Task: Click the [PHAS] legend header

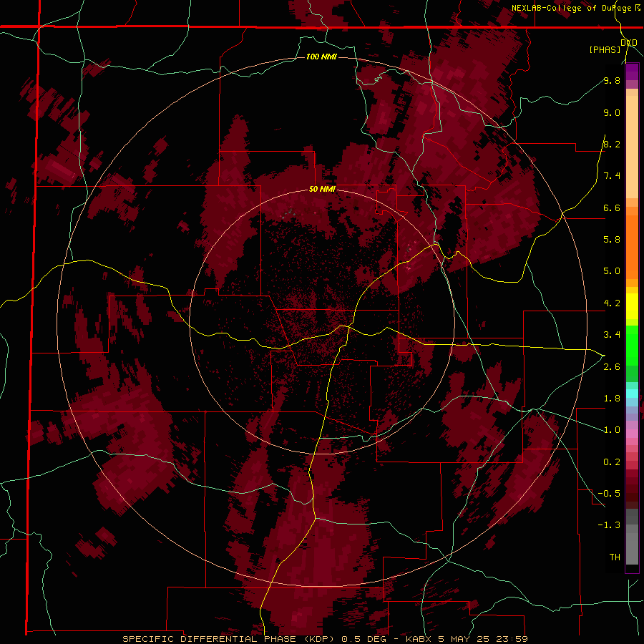Action: pos(605,49)
